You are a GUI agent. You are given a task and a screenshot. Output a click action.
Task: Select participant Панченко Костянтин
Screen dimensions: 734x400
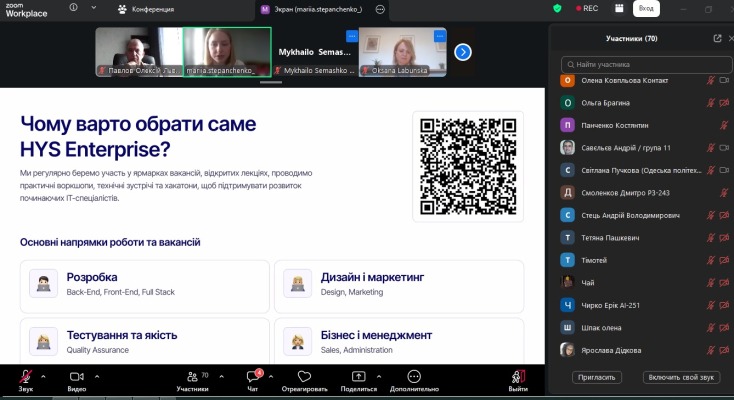coord(645,125)
